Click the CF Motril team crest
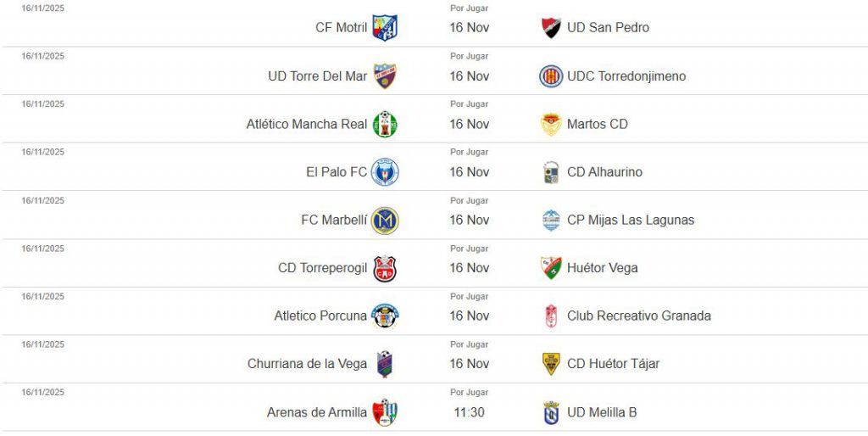 click(x=385, y=27)
